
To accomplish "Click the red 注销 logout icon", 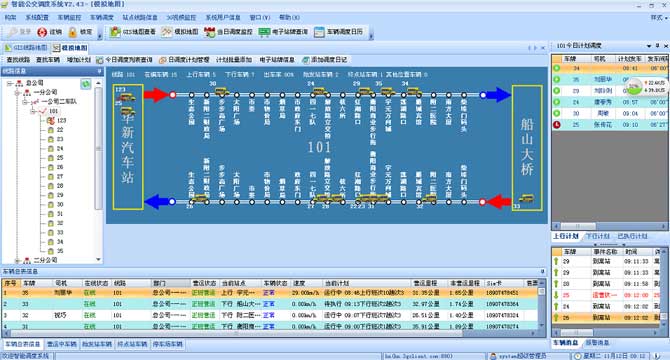I will (x=42, y=32).
